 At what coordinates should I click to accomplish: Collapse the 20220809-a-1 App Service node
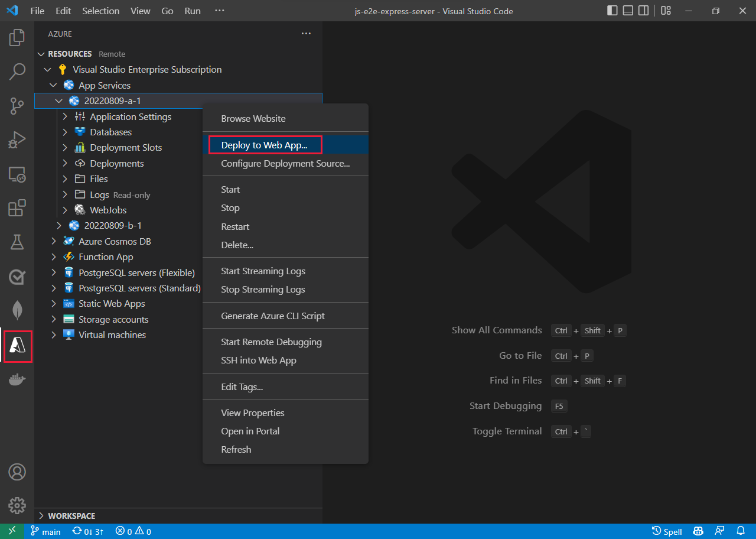(x=58, y=100)
